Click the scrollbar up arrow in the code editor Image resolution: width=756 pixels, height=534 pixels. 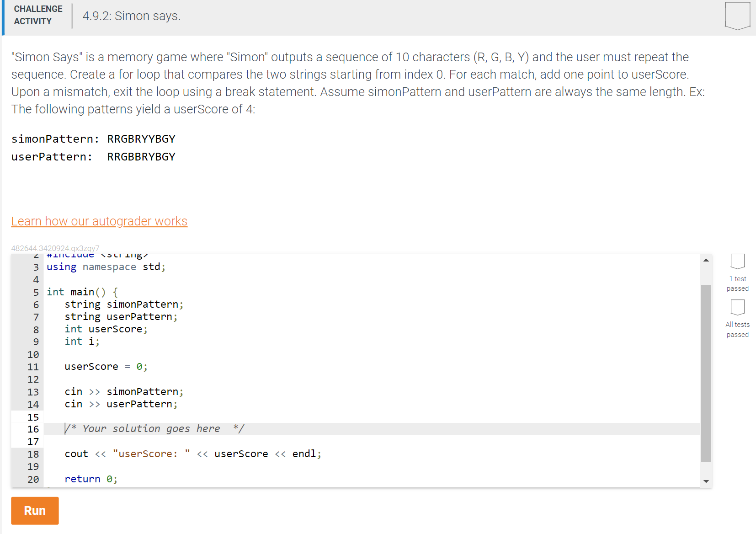pos(706,259)
